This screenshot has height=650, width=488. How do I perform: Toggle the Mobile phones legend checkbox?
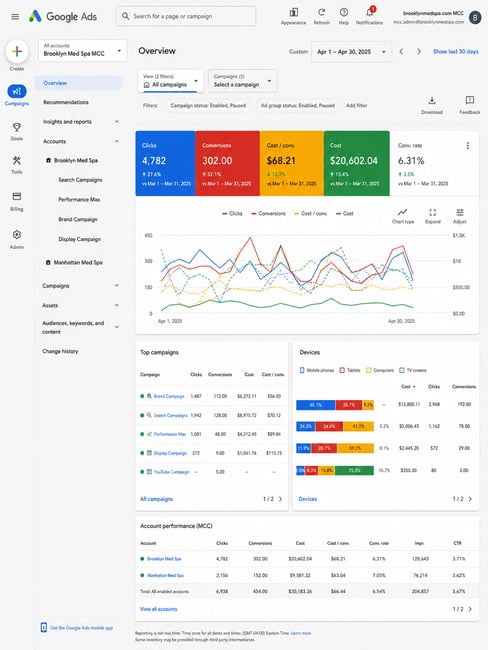(x=302, y=370)
